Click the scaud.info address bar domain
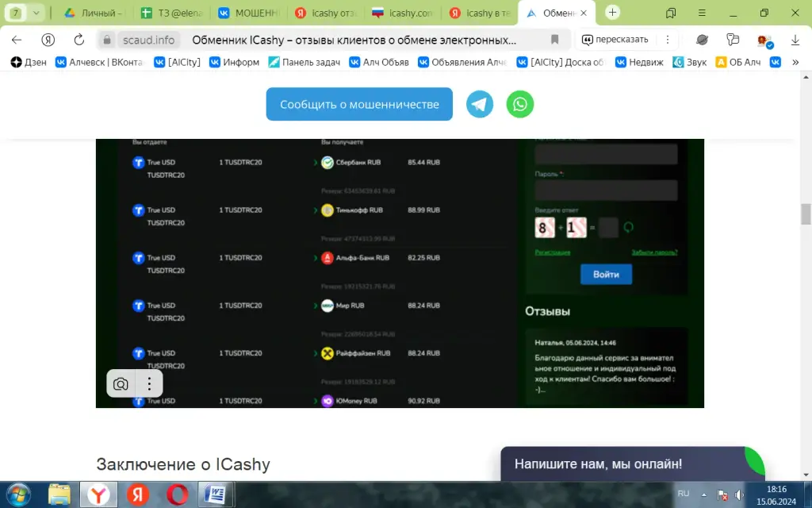Viewport: 812px width, 508px height. (x=148, y=40)
